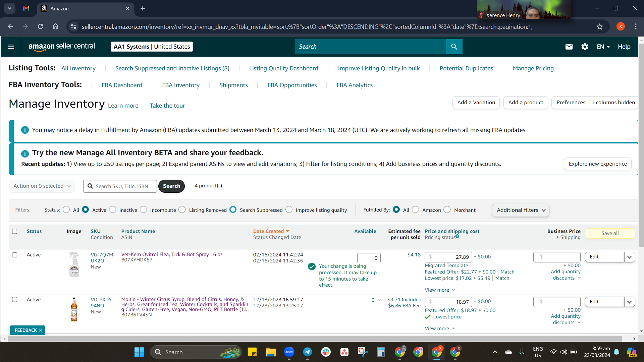The height and width of the screenshot is (362, 644).
Task: Select the All status radio button
Action: (x=66, y=209)
